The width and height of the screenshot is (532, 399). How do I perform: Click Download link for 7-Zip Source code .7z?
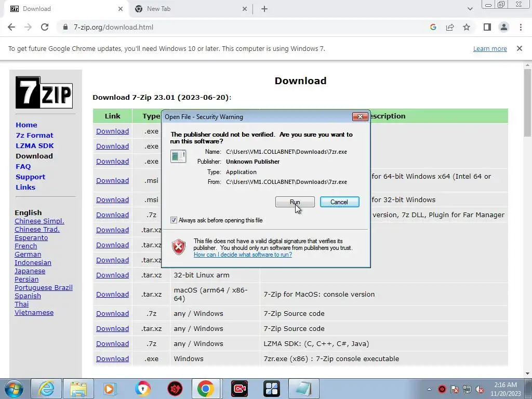[x=112, y=313]
